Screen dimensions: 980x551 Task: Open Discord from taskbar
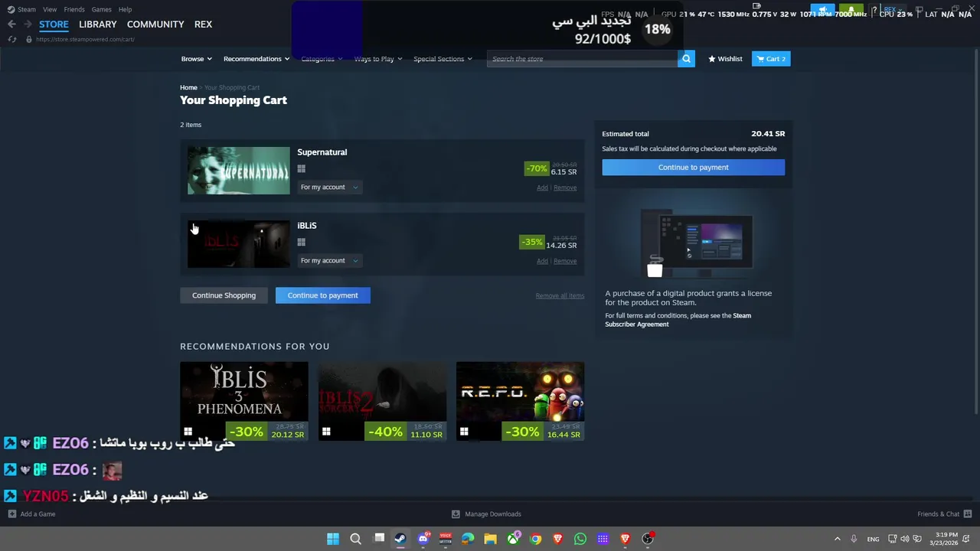(423, 539)
